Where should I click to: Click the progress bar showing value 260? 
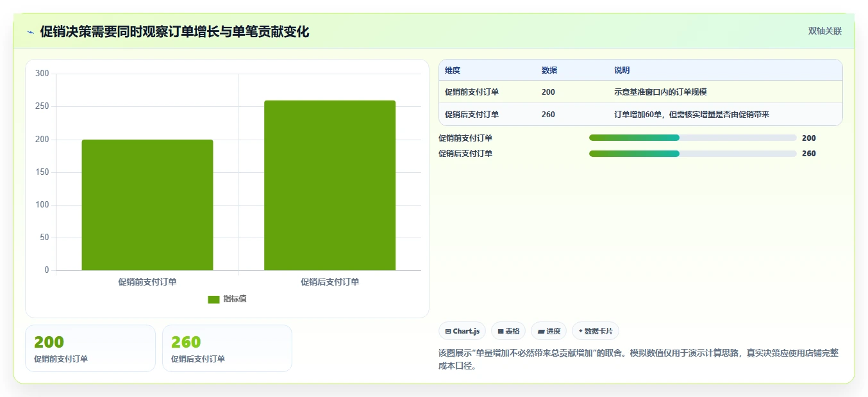(692, 154)
